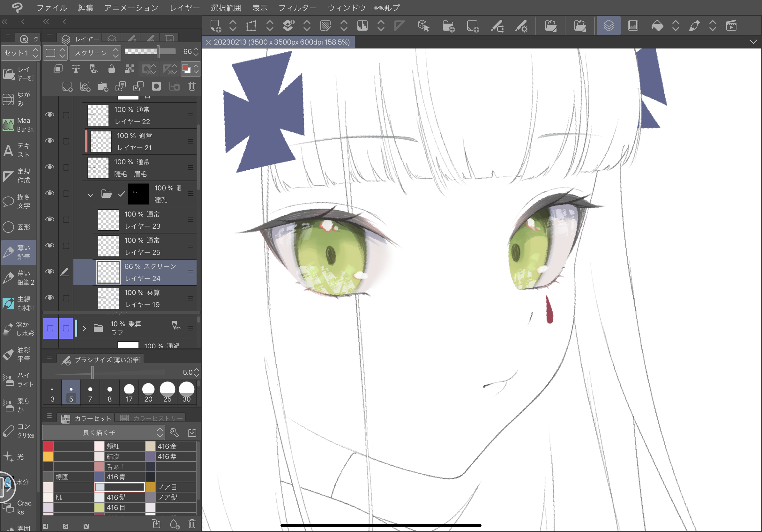This screenshot has width=762, height=532.
Task: Open the 良く描く子 color set dropdown
Action: (x=104, y=432)
